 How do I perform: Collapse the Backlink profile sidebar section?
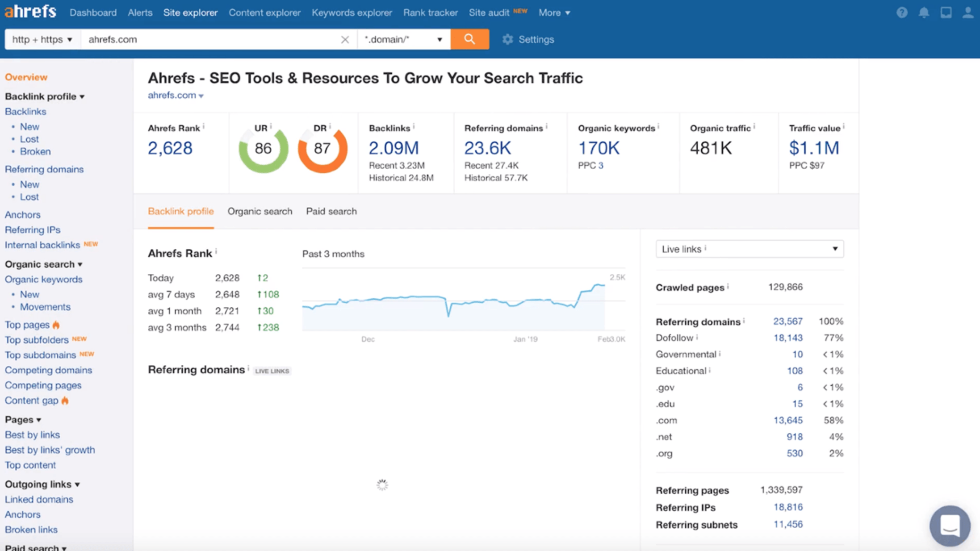45,96
